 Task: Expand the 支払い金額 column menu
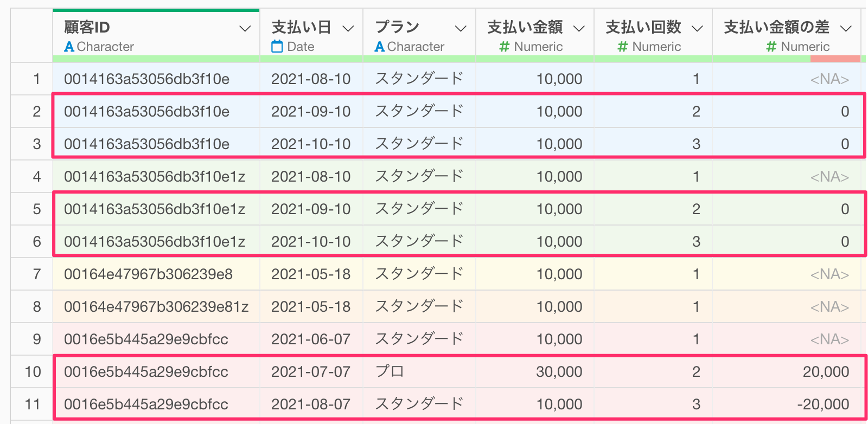(579, 28)
